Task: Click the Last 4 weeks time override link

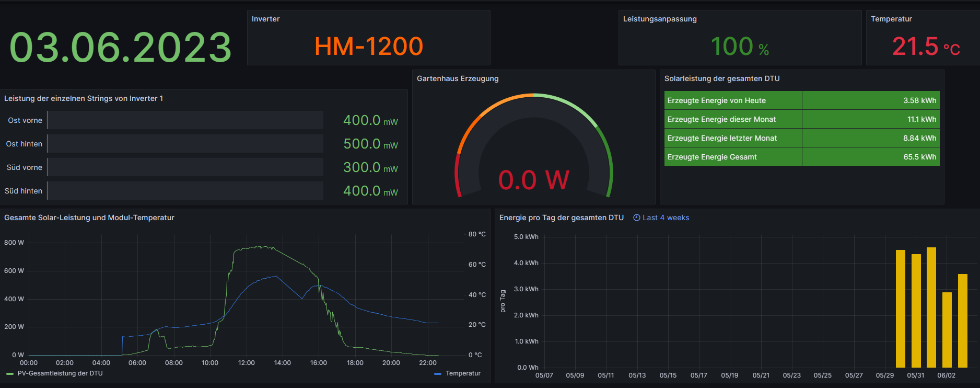Action: [666, 218]
